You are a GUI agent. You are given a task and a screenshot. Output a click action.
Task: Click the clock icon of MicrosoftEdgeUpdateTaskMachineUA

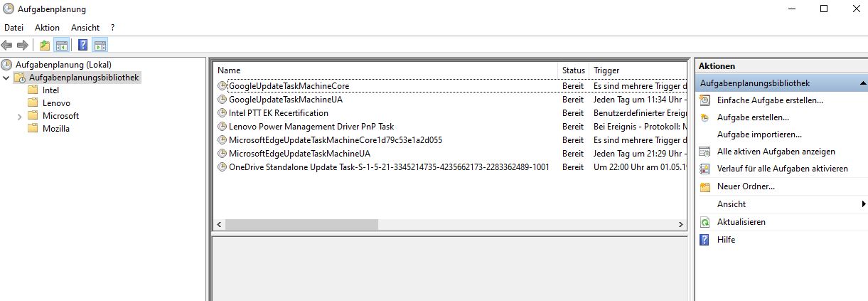tap(222, 154)
